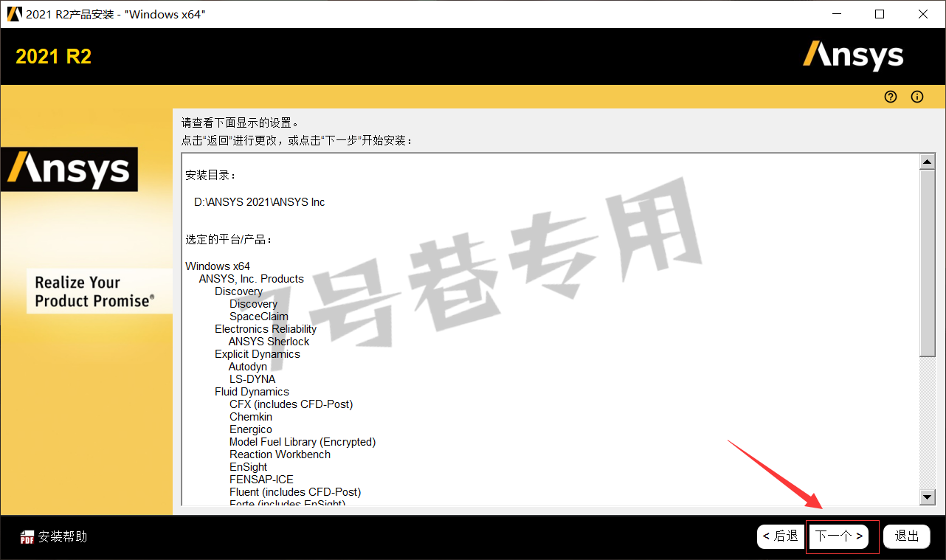Image resolution: width=946 pixels, height=560 pixels.
Task: Click the ANSYS Sherlock row
Action: [269, 342]
